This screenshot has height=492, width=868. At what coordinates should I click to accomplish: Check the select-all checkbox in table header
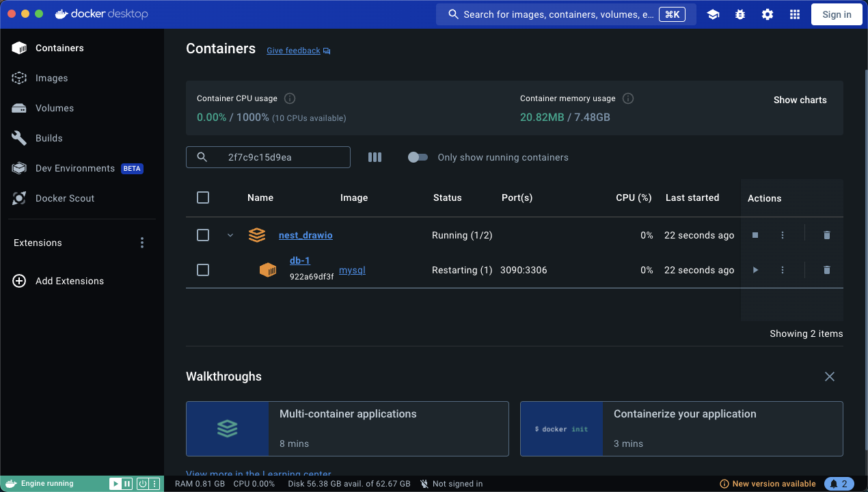tap(203, 197)
